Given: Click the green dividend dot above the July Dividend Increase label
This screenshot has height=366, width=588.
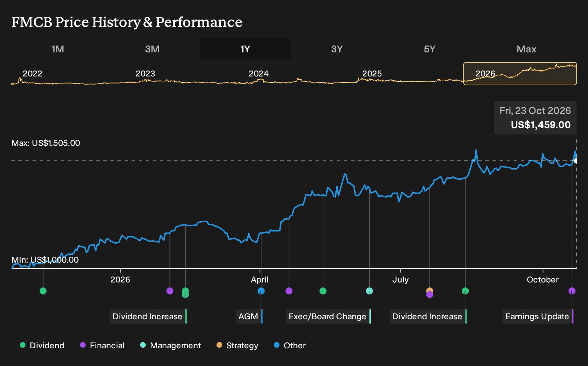Looking at the screenshot, I should point(465,291).
